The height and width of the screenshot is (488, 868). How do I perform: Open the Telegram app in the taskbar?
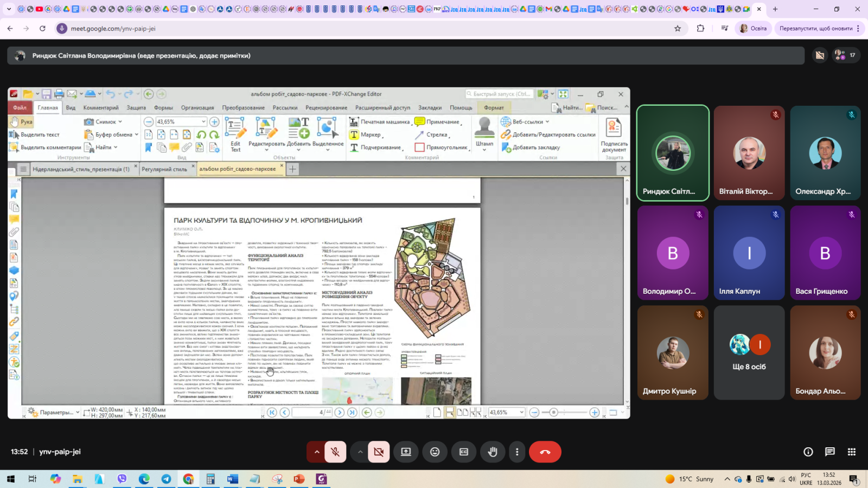[x=166, y=479]
